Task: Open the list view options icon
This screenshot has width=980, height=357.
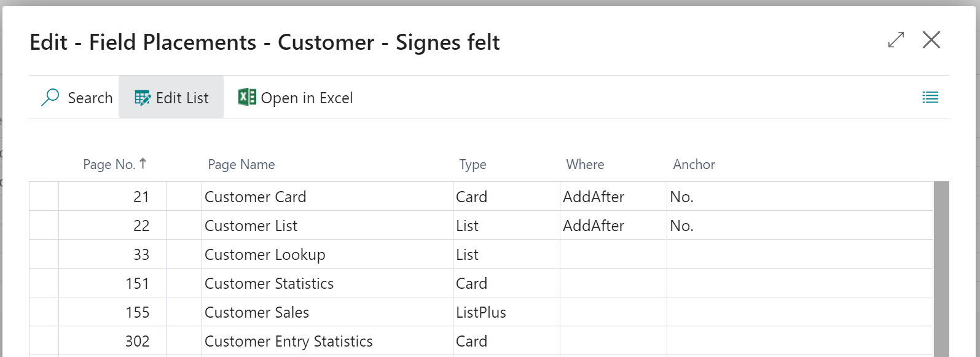Action: click(x=930, y=97)
